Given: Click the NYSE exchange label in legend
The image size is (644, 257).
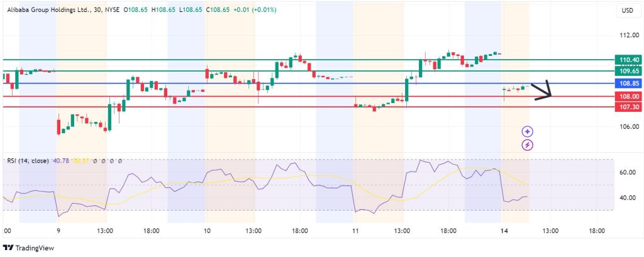Looking at the screenshot, I should click(111, 10).
